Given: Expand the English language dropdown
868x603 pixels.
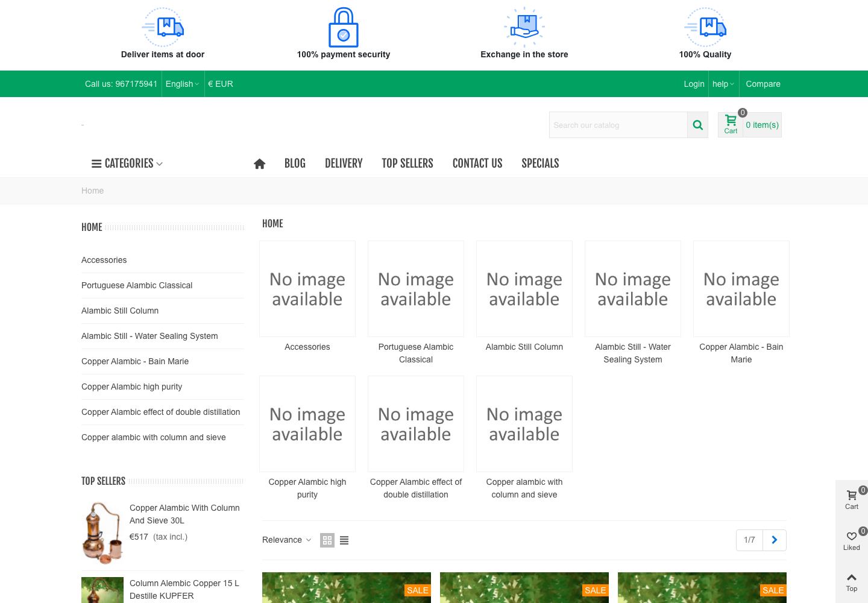Looking at the screenshot, I should tap(182, 84).
